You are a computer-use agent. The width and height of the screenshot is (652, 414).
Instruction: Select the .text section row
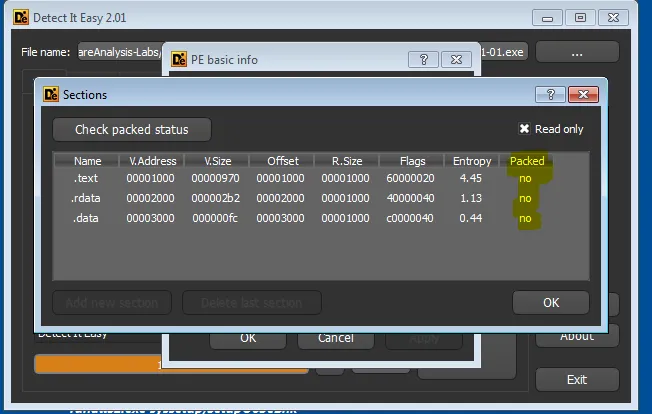point(321,178)
